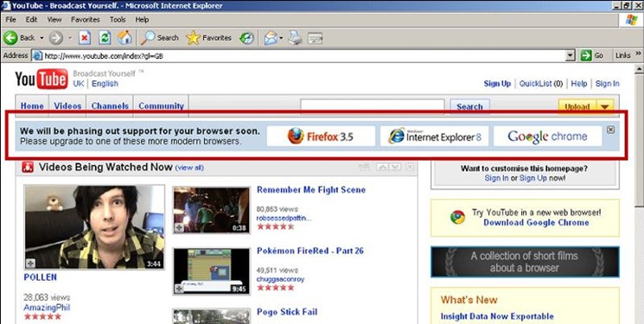
Task: Click the Sign Up link in header
Action: click(497, 83)
